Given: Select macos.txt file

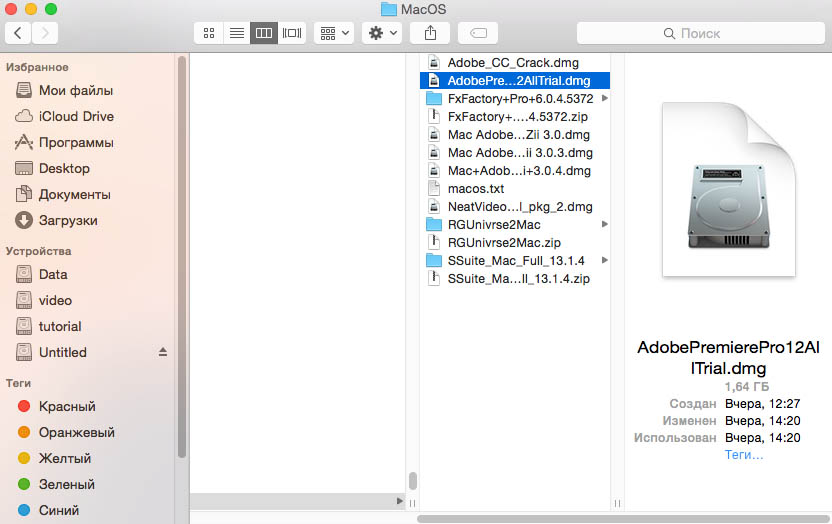Looking at the screenshot, I should pos(514,189).
